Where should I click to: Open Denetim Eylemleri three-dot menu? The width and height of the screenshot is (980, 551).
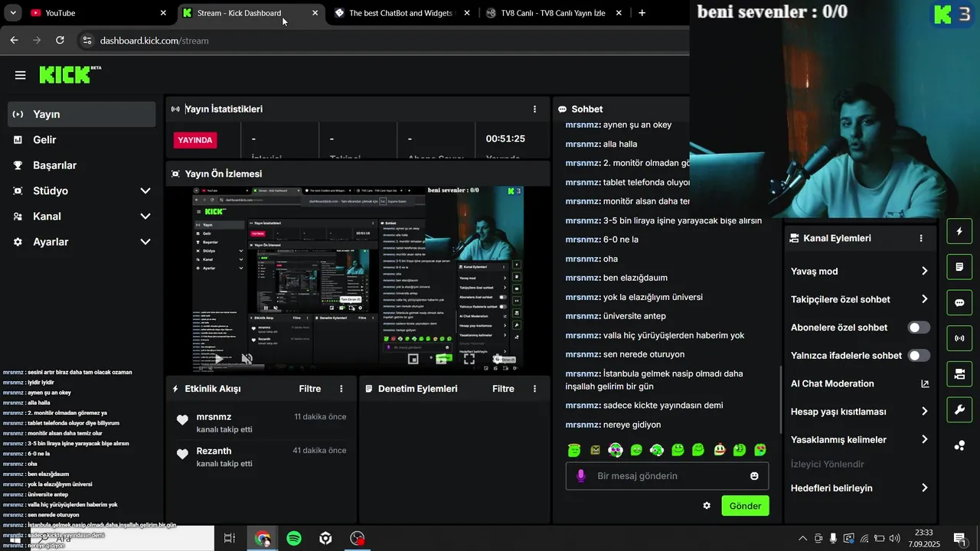[x=534, y=389]
